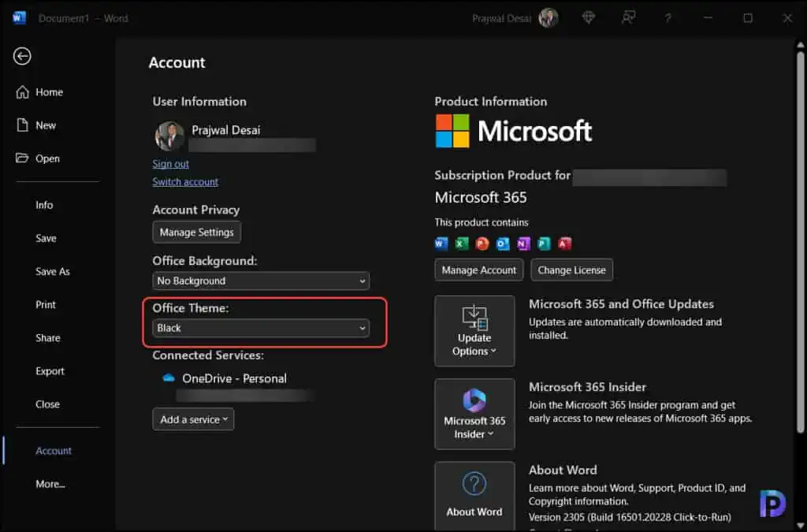Click the 'Prajwal Desai' name in title bar
807x532 pixels.
[x=501, y=19]
